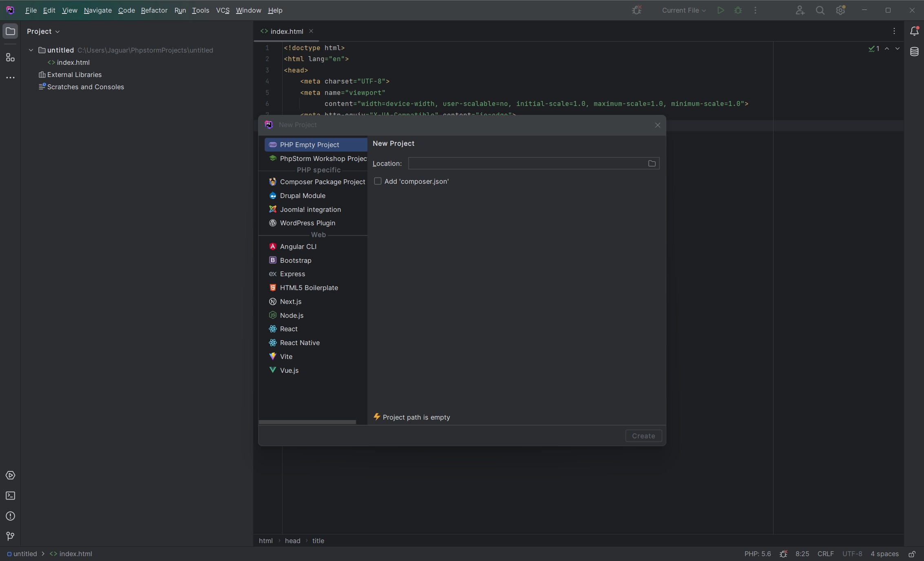Toggle PHP debug listener in toolbar
The width and height of the screenshot is (924, 561).
pyautogui.click(x=637, y=10)
